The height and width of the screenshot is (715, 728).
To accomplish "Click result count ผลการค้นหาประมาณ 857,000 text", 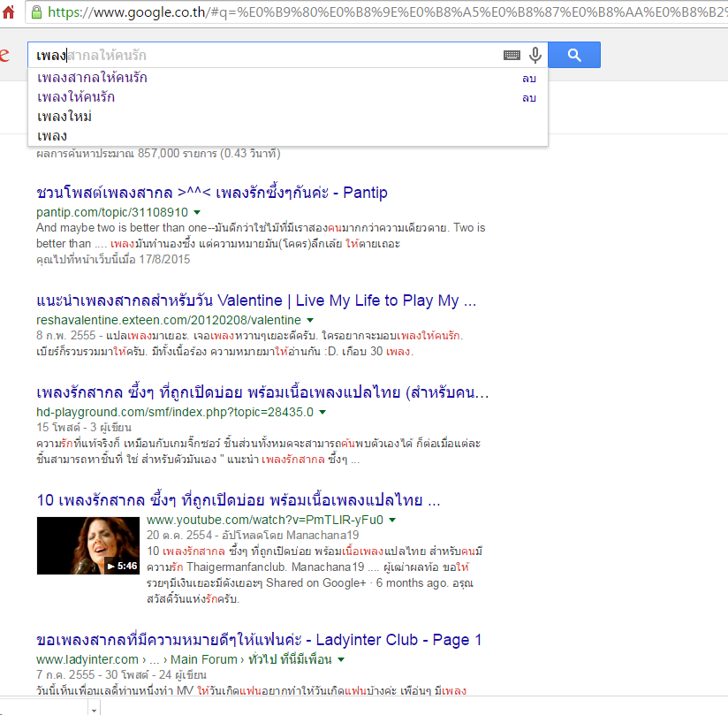I will [x=158, y=153].
